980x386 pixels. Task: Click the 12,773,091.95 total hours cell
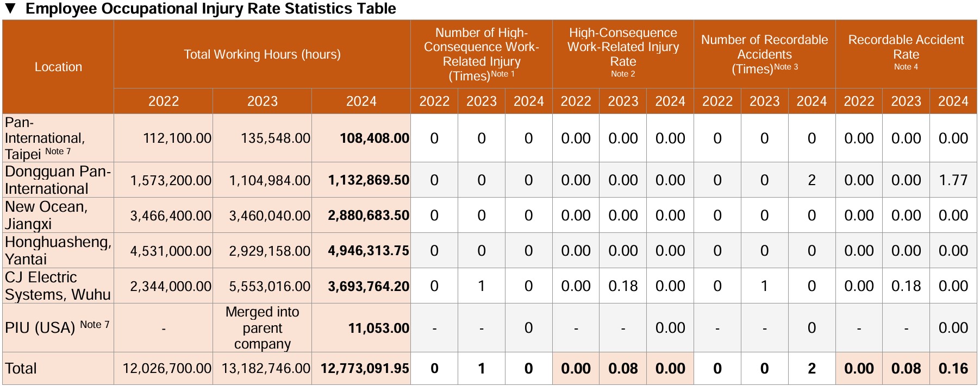pos(364,369)
